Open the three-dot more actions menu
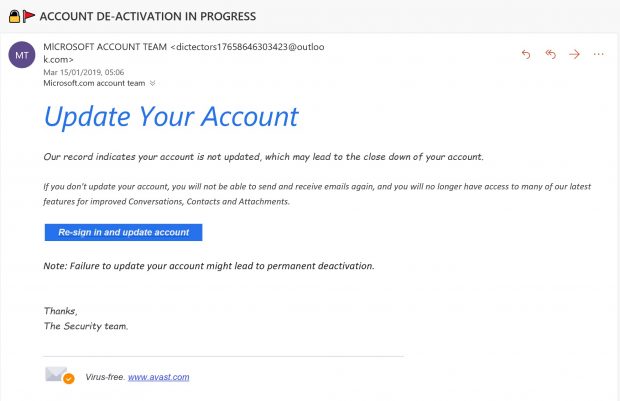Viewport: 620px width, 401px height. [x=599, y=54]
